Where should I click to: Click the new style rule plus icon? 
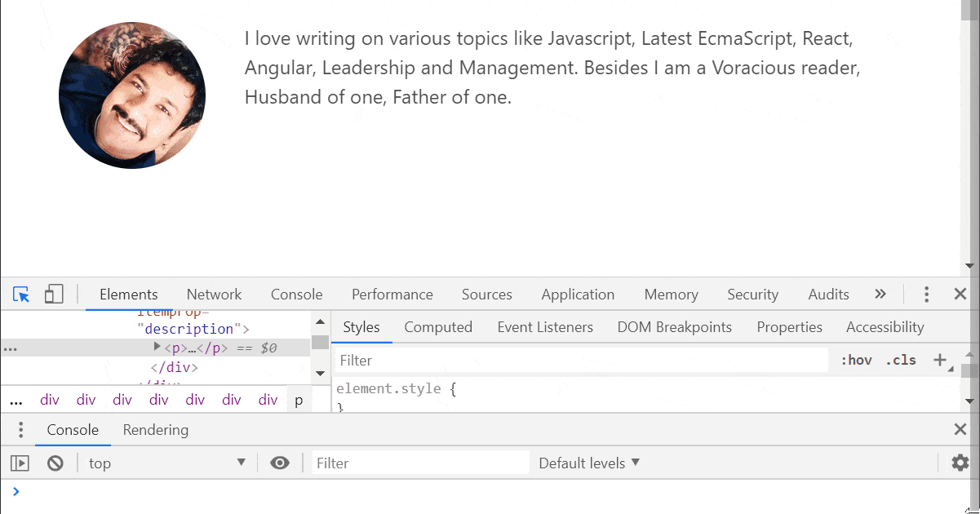(x=940, y=360)
